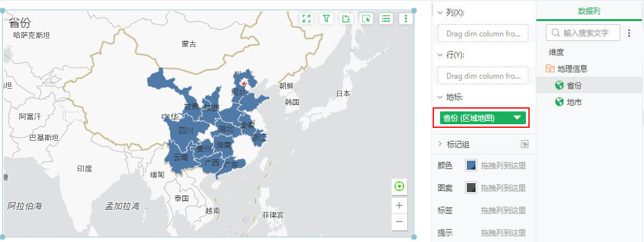Viewport: 644px width, 242px height.
Task: Click the 输入搜索文字 search field
Action: (x=583, y=33)
